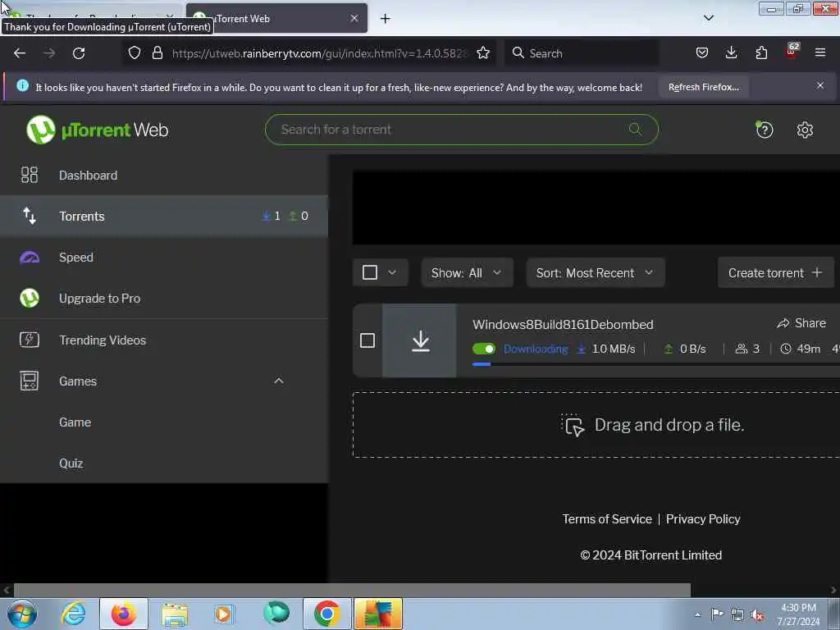Image resolution: width=840 pixels, height=630 pixels.
Task: Open Internet Explorer from the taskbar
Action: coord(73,614)
